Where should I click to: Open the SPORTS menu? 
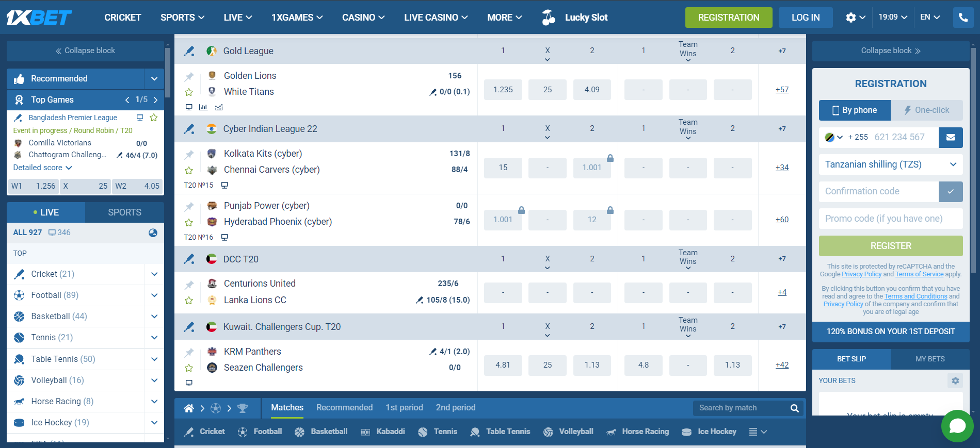[x=183, y=18]
